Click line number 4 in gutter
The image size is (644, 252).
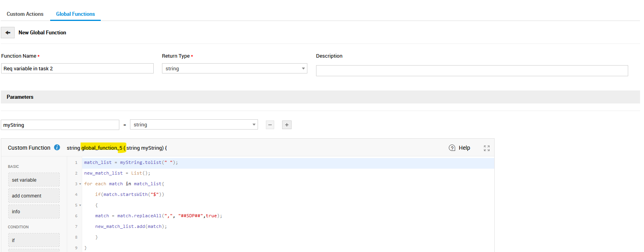(x=76, y=194)
